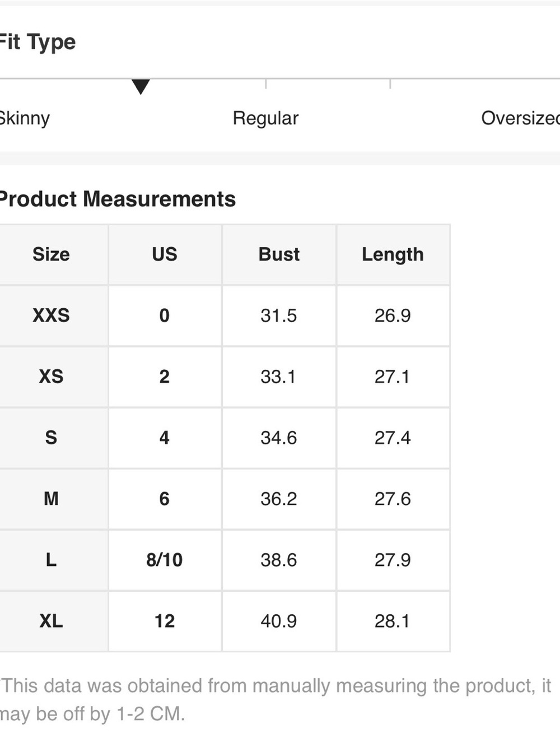Click the 26.9 length measurement cell
This screenshot has width=560, height=747.
(393, 315)
